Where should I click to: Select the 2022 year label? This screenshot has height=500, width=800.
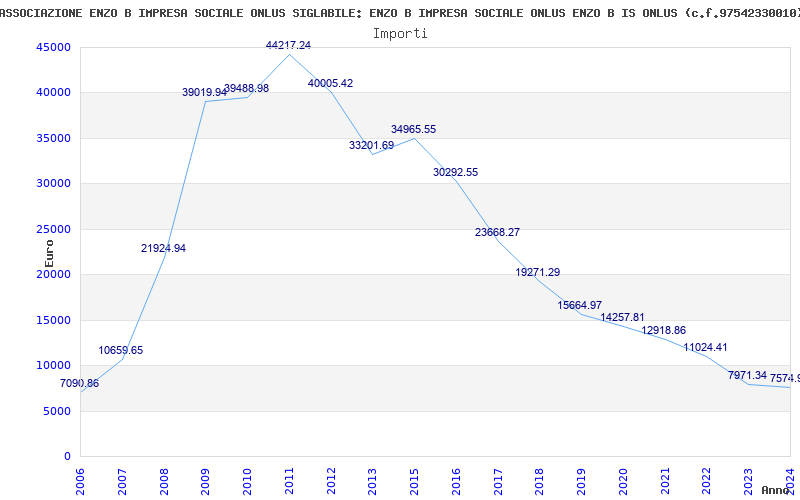click(x=707, y=482)
